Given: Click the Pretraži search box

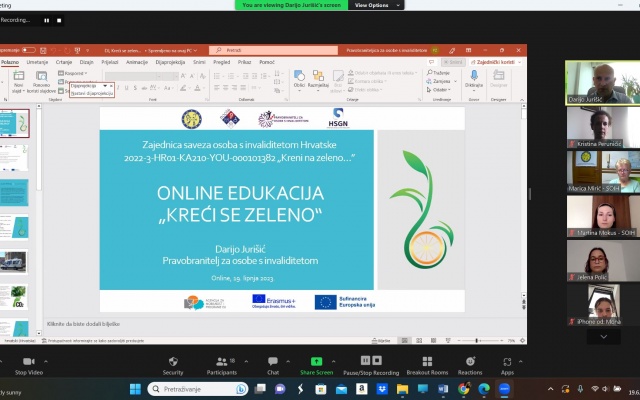Looking at the screenshot, I should (273, 50).
